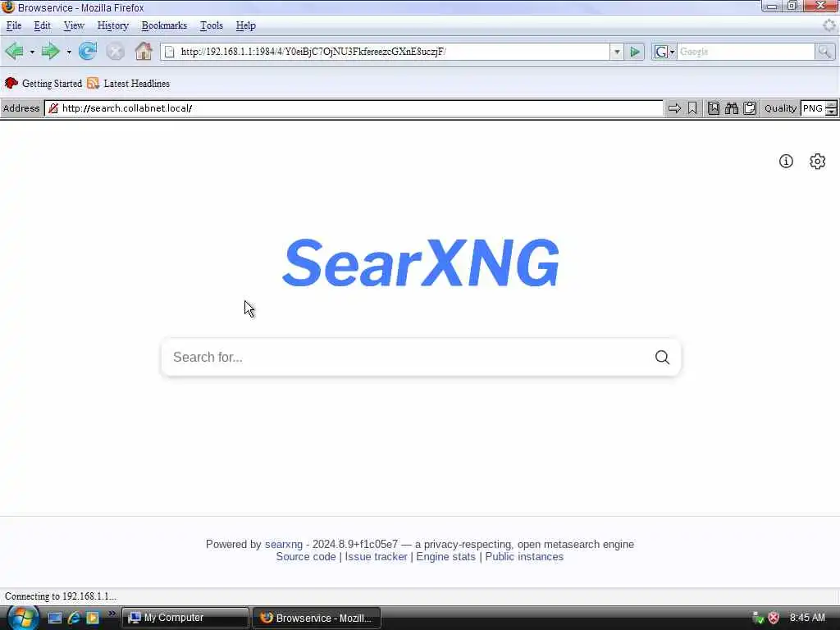This screenshot has height=630, width=840.
Task: Open the forward history dropdown arrow
Action: tap(69, 52)
